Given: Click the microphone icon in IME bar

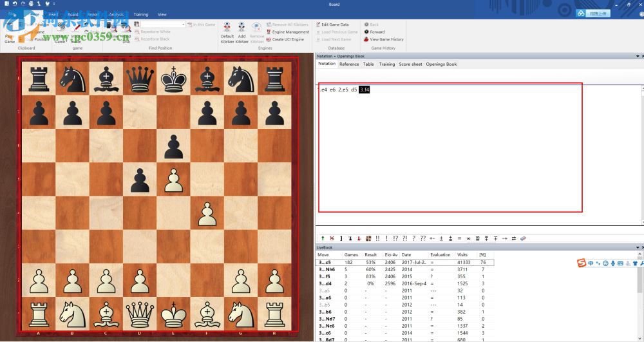Looking at the screenshot, I should click(613, 263).
